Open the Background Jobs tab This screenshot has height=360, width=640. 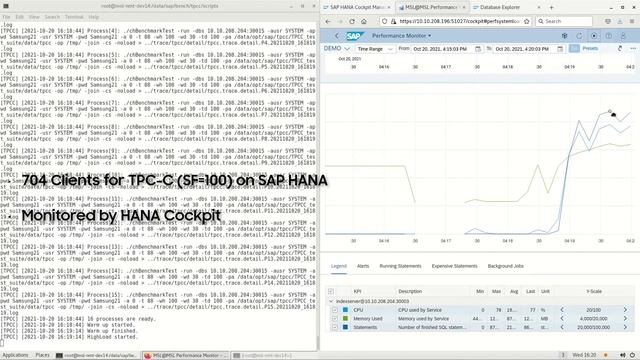505,266
